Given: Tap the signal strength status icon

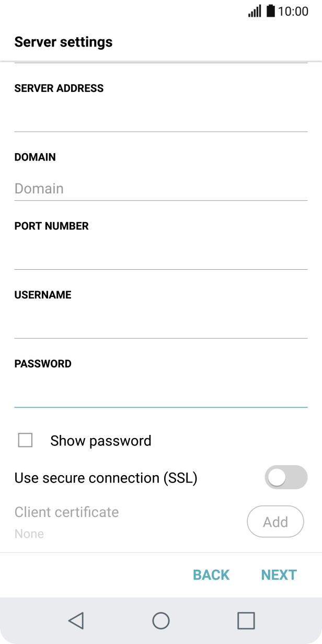Looking at the screenshot, I should (255, 11).
